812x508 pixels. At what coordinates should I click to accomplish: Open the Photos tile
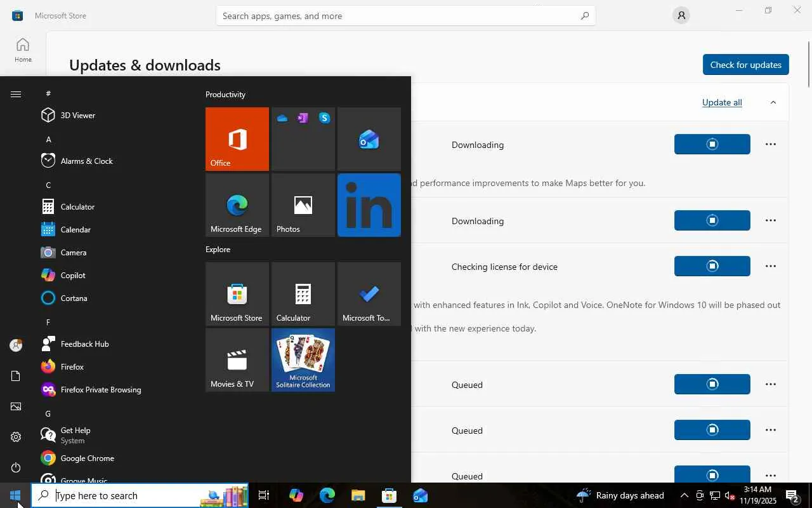[303, 205]
